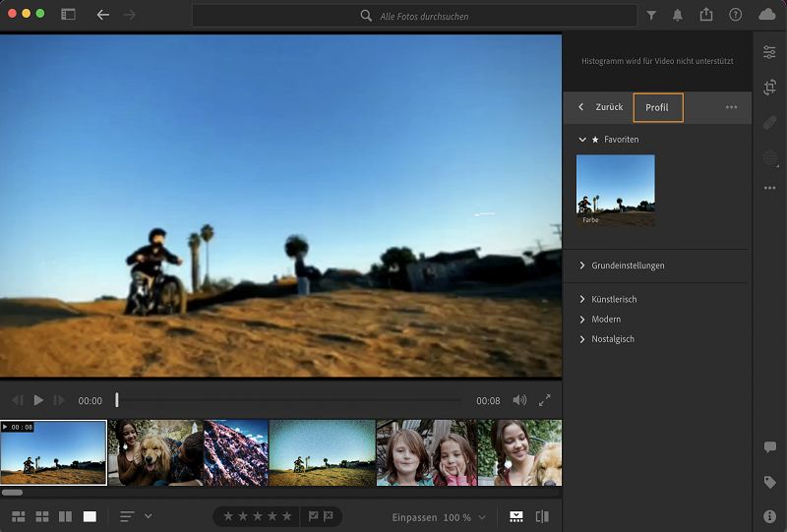Open sort dropdown chevron
787x532 pixels.
pyautogui.click(x=149, y=515)
